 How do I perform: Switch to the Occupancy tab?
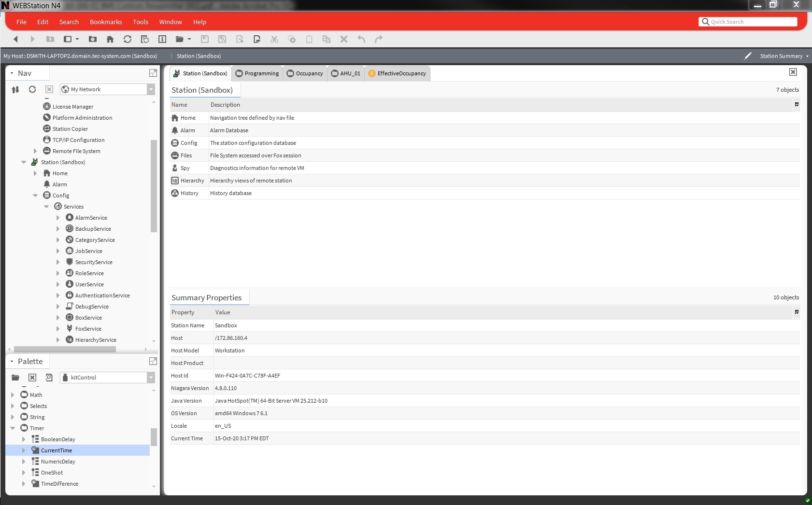pos(305,73)
